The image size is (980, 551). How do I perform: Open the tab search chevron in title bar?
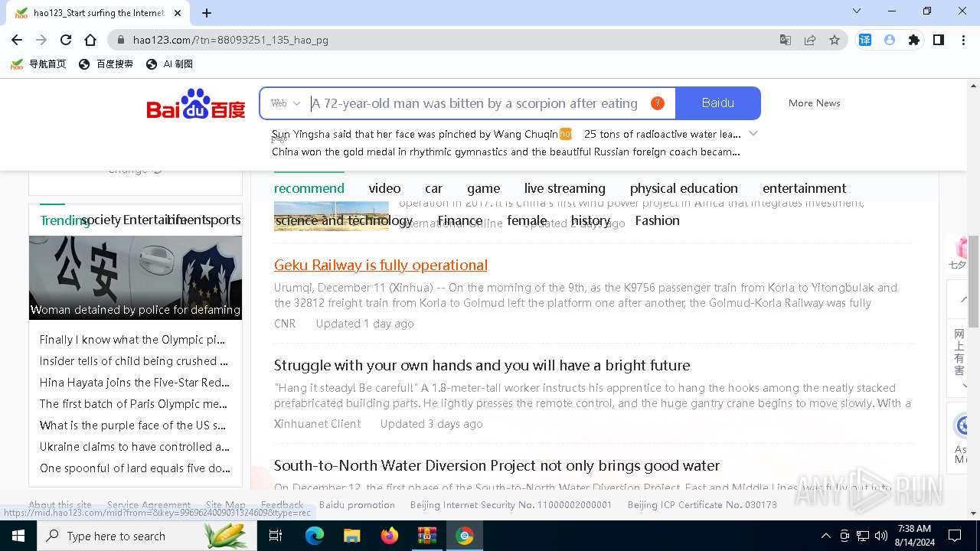(857, 11)
